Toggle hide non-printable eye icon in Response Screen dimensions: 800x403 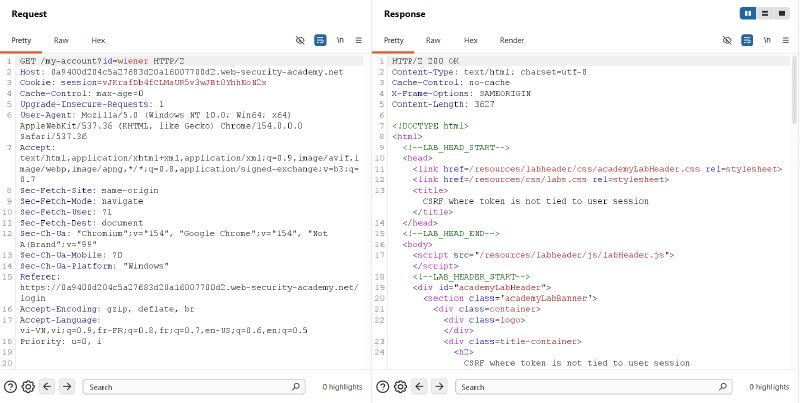727,40
